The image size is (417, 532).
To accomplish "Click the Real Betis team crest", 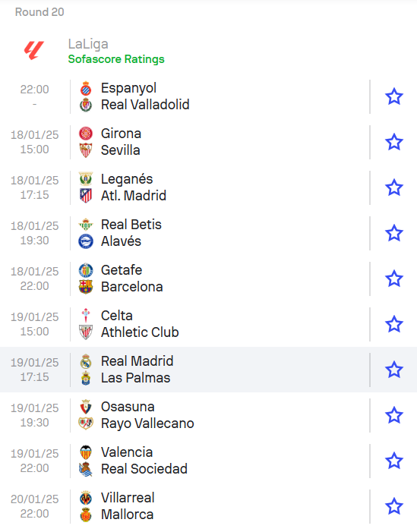I will 86,225.
